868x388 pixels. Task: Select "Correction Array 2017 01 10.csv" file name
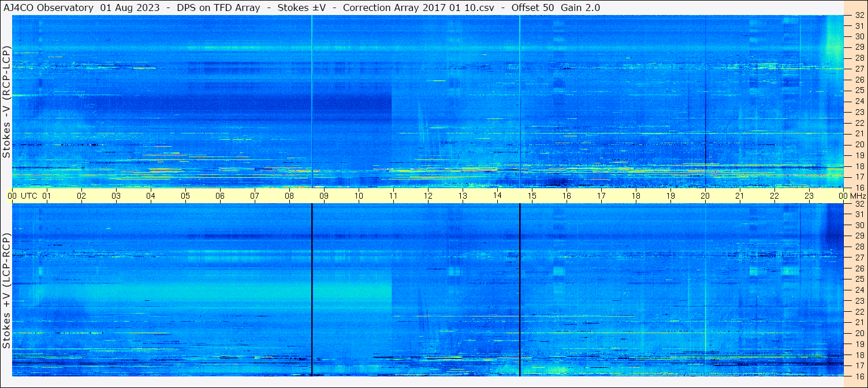(x=419, y=8)
